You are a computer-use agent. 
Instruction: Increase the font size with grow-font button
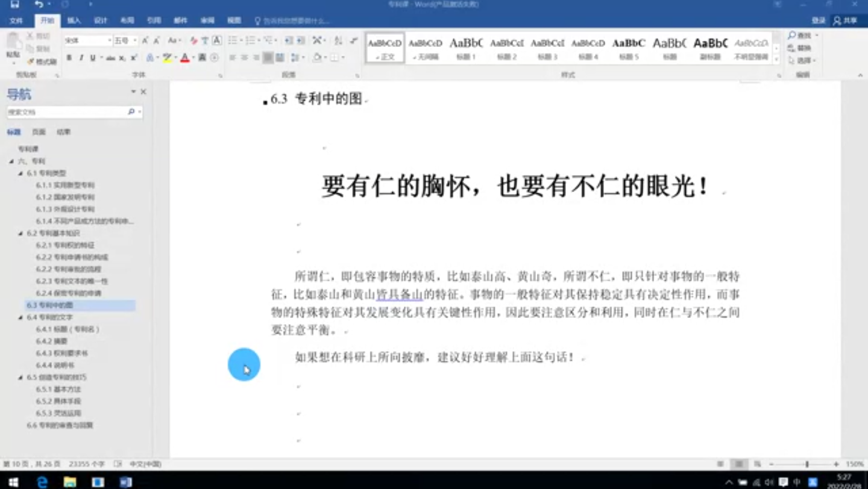tap(145, 40)
